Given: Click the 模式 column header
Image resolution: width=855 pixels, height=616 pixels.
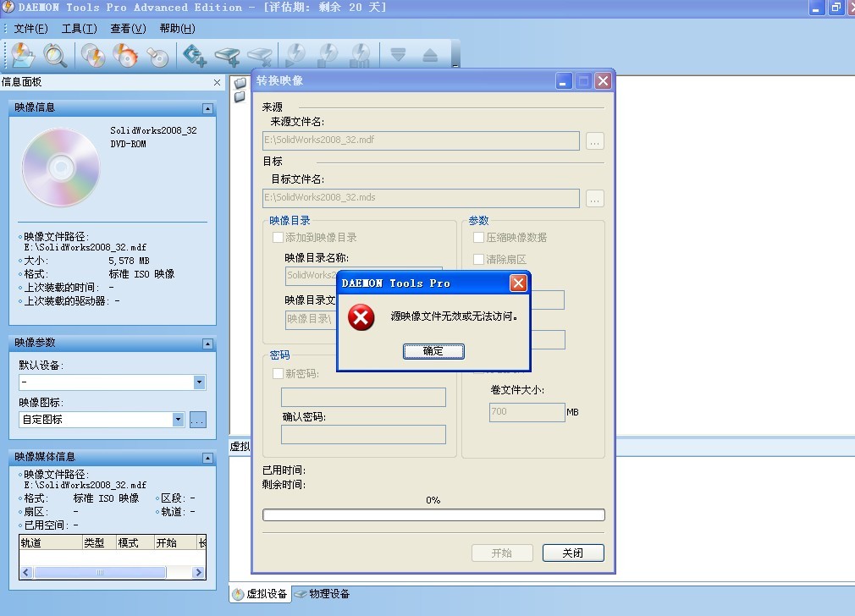Looking at the screenshot, I should coord(135,542).
